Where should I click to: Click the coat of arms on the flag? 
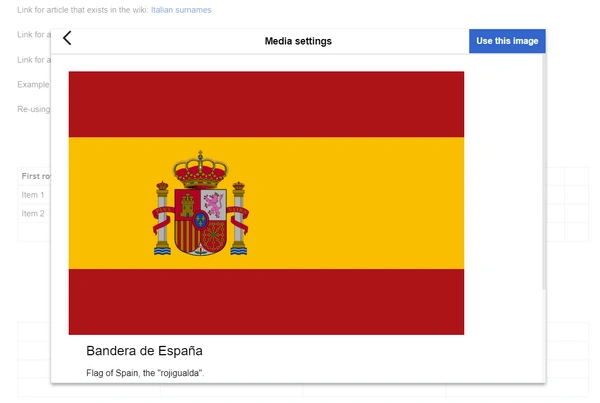point(201,203)
